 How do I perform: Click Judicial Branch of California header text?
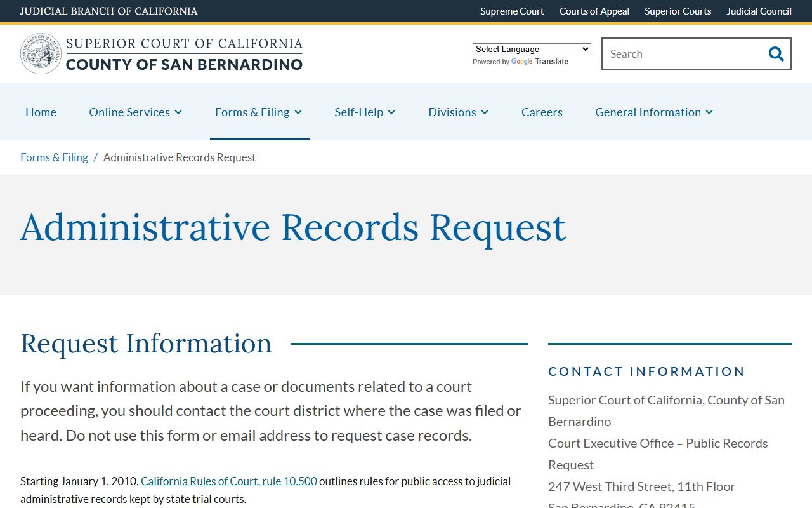pos(108,11)
